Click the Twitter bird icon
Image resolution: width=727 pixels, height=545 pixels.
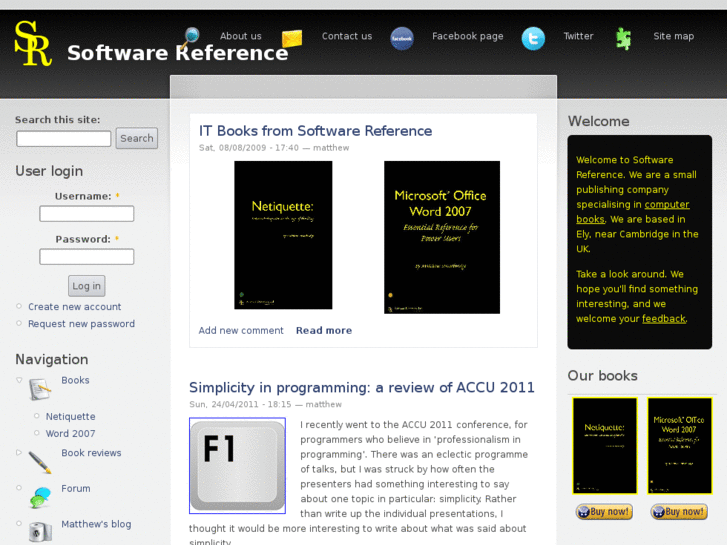(x=533, y=38)
